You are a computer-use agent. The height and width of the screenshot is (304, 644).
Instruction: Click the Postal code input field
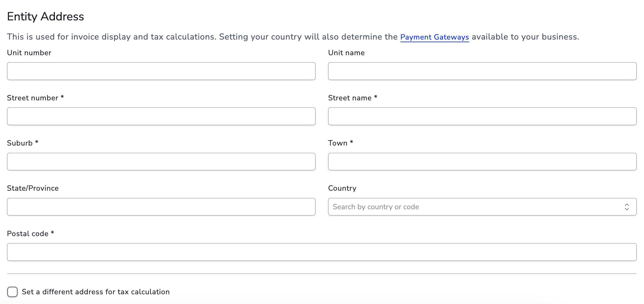tap(322, 252)
